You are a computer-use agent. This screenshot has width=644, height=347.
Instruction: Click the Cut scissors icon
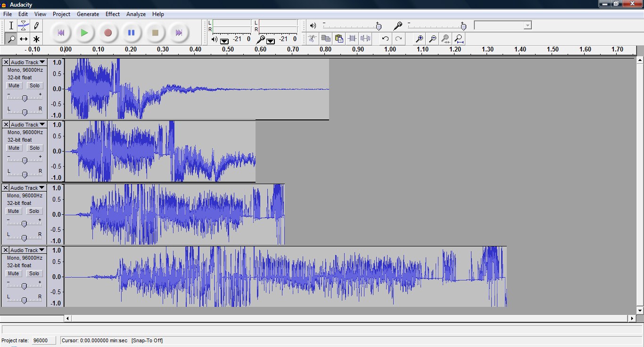point(312,39)
